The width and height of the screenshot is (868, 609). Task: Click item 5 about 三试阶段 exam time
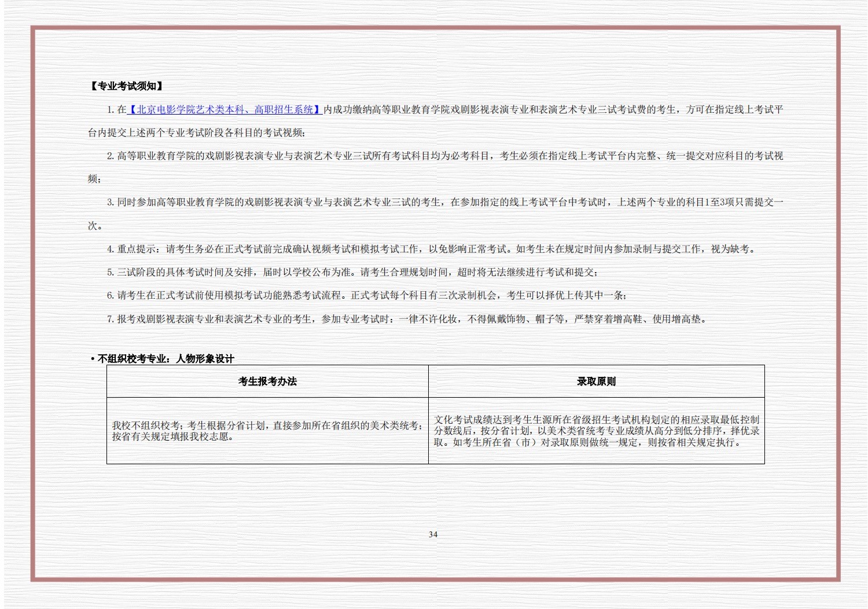(353, 272)
